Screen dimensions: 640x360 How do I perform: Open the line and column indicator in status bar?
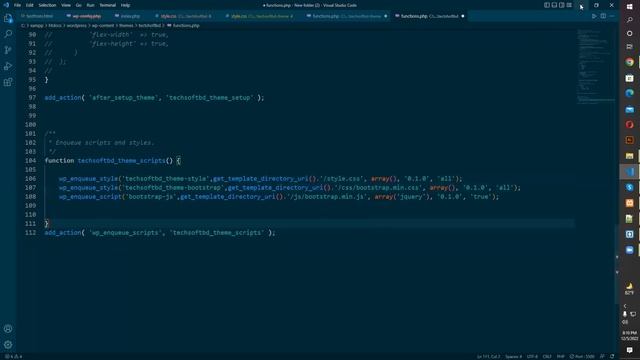tap(488, 357)
